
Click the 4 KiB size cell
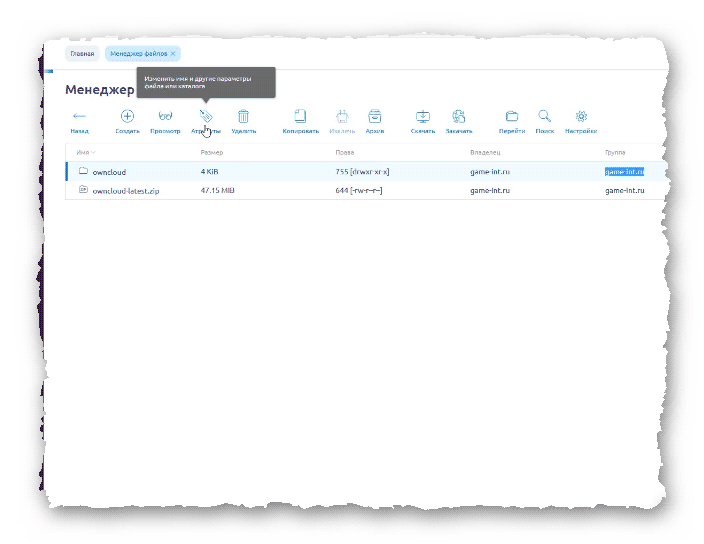pyautogui.click(x=209, y=171)
